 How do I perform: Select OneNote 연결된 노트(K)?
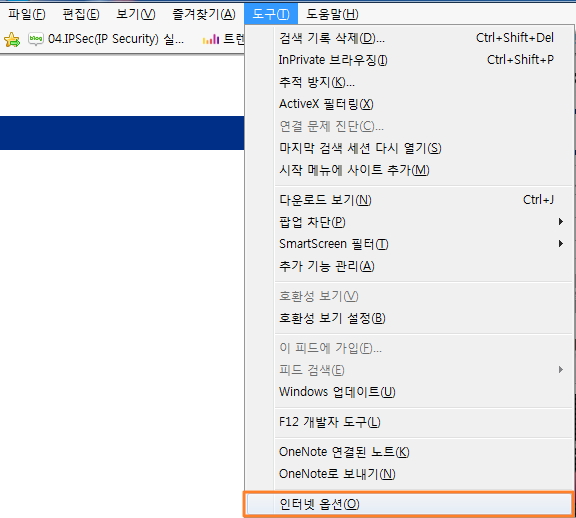408,452
